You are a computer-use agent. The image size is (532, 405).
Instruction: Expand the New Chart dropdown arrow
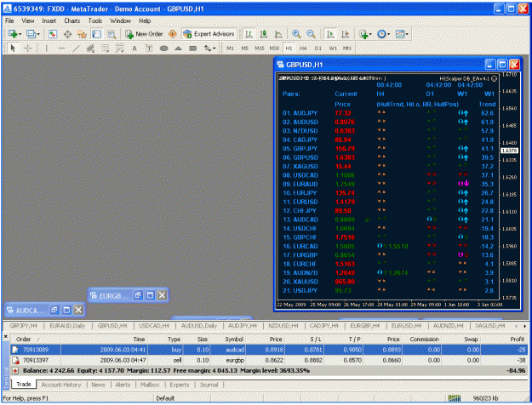[x=20, y=34]
